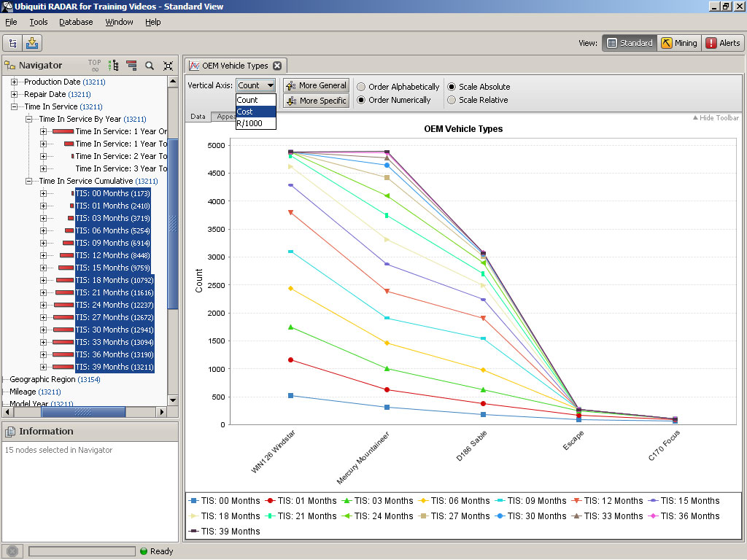This screenshot has width=747, height=560.
Task: Click TIS: 12 Months legend swatch
Action: point(576,501)
